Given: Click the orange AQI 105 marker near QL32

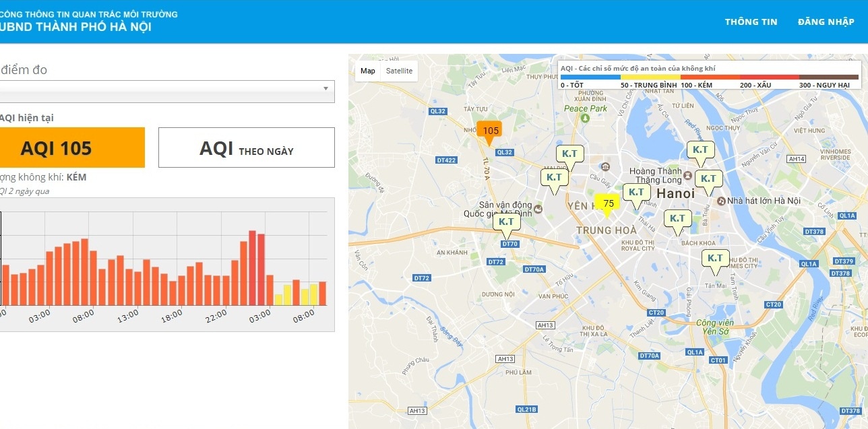Looking at the screenshot, I should click(490, 130).
